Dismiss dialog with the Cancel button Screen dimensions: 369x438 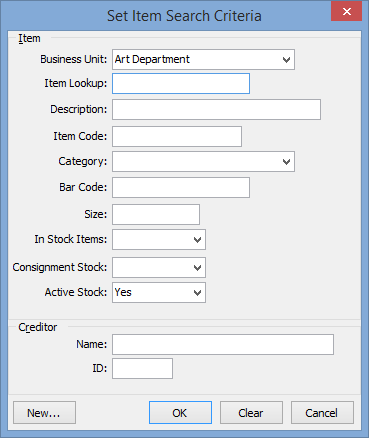click(x=322, y=413)
